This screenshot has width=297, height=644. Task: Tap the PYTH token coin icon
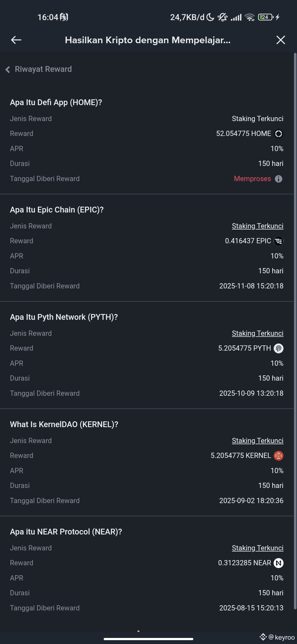coord(279,348)
